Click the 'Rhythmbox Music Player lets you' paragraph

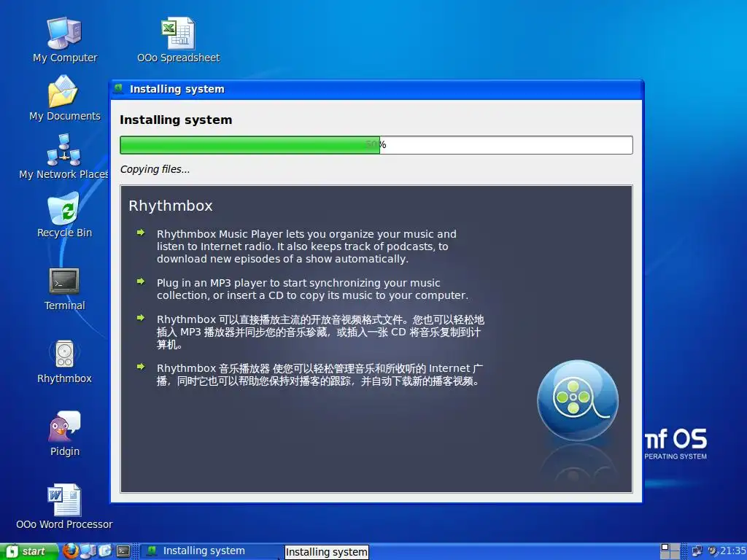coord(306,246)
